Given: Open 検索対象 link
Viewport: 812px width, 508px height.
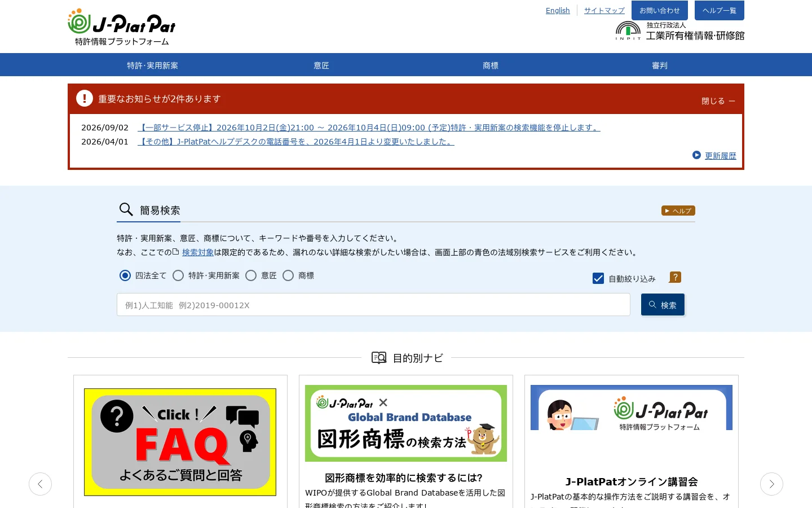Looking at the screenshot, I should (198, 252).
